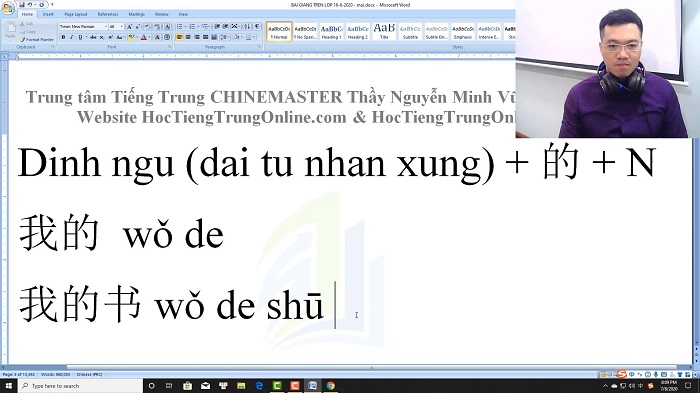
Task: Redo the last action
Action: [x=42, y=5]
